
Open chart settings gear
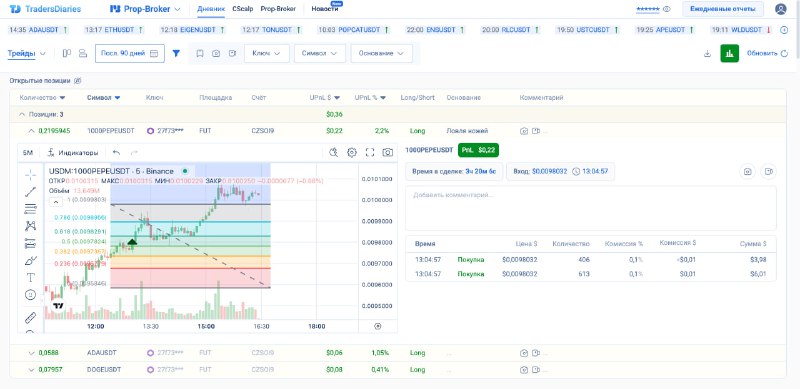coord(352,152)
